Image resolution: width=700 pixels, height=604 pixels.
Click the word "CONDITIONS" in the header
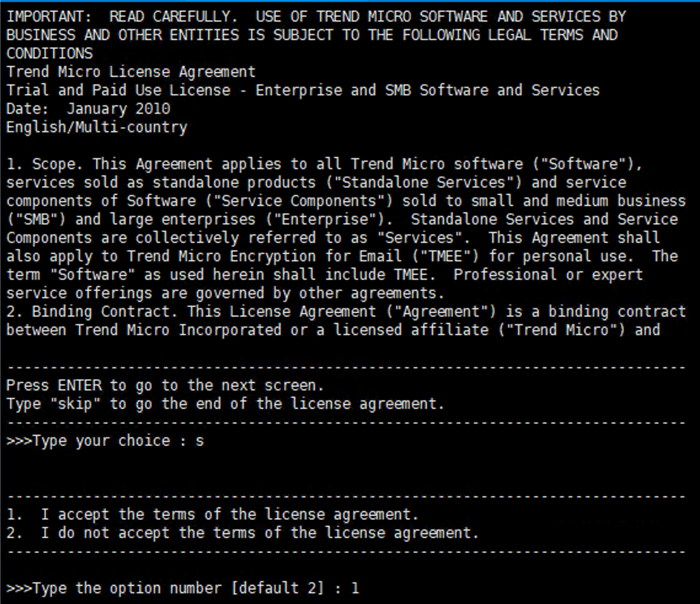click(49, 54)
